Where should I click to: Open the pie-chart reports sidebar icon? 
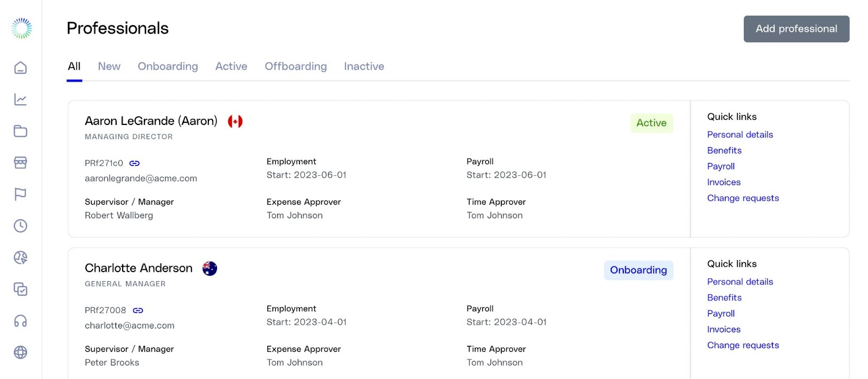tap(21, 257)
